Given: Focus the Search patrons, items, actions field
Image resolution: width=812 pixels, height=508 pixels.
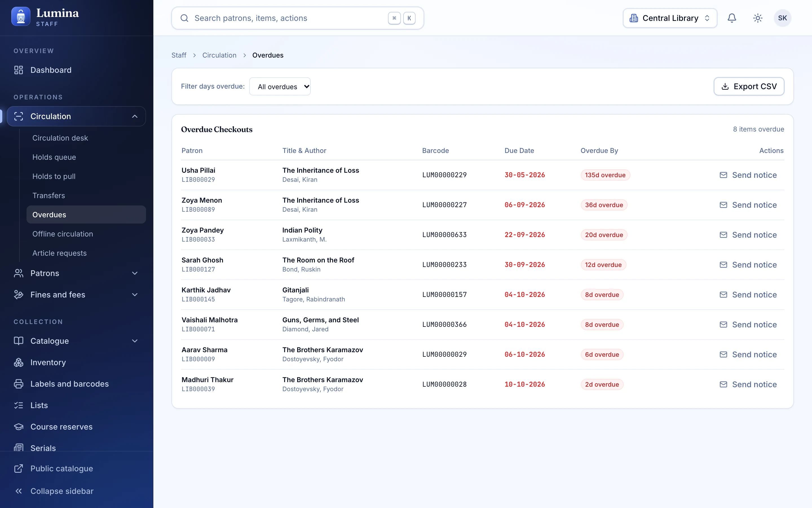Looking at the screenshot, I should coord(298,18).
